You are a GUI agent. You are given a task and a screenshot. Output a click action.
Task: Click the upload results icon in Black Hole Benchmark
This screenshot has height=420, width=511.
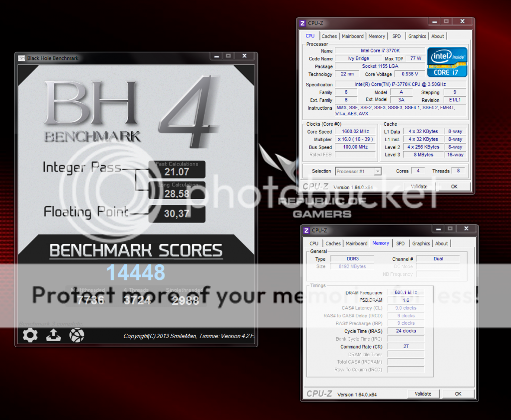pos(53,335)
